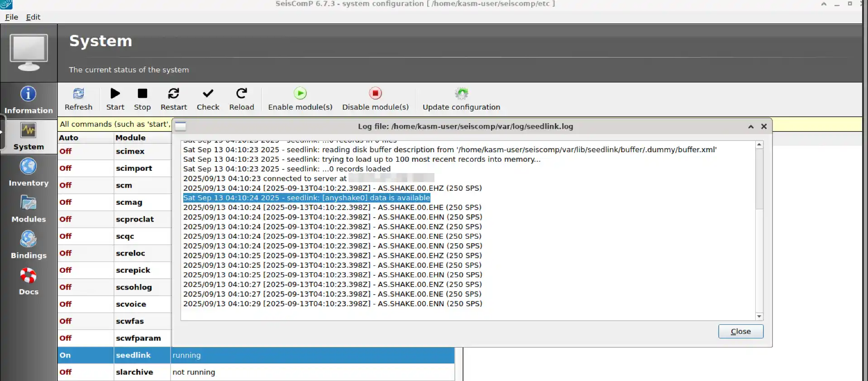Viewport: 868px width, 381px height.
Task: Open the Information sidebar panel
Action: (x=29, y=100)
